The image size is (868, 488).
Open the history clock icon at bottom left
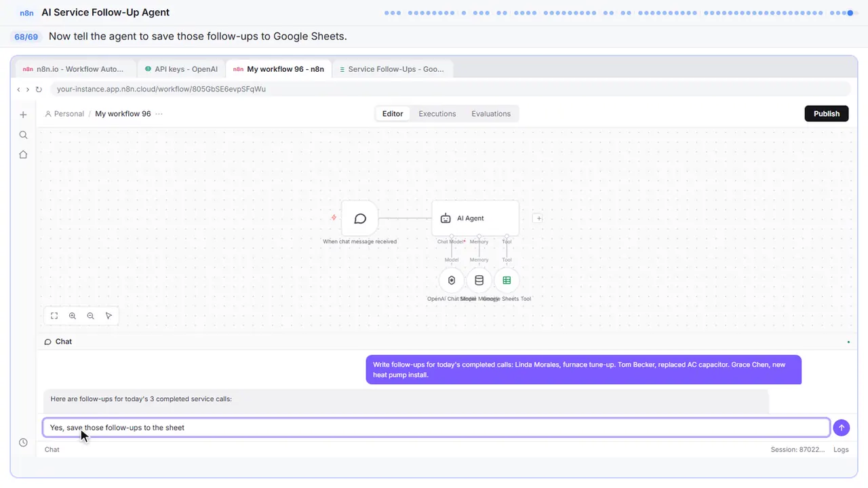tap(23, 443)
